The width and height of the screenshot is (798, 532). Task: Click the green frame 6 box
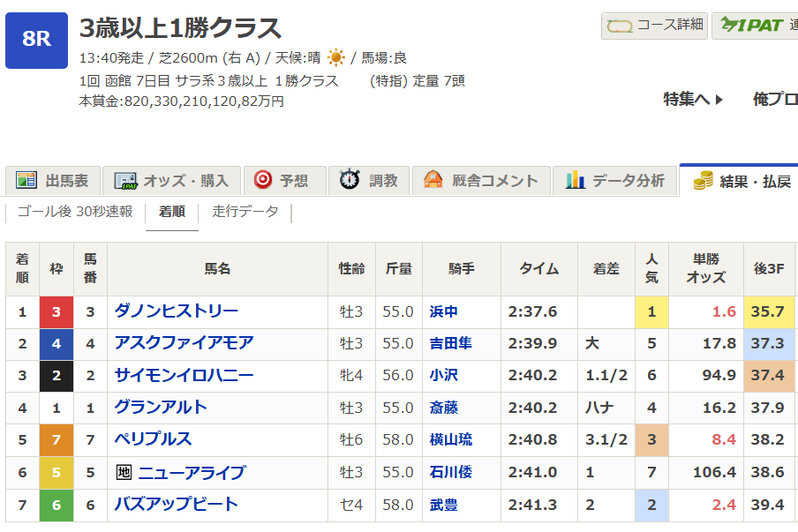[56, 505]
